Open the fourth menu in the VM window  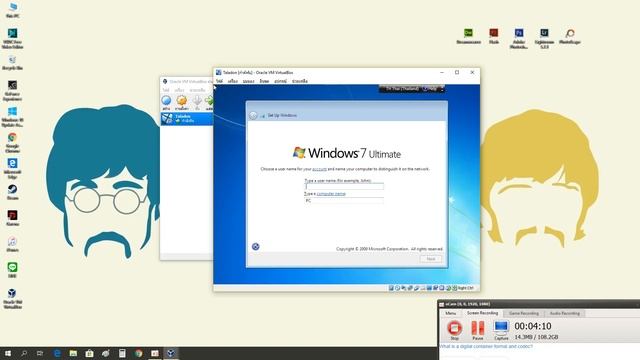tap(264, 81)
